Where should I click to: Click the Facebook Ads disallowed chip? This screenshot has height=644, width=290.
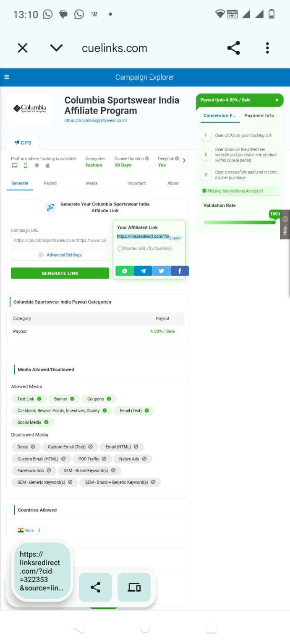(x=34, y=470)
